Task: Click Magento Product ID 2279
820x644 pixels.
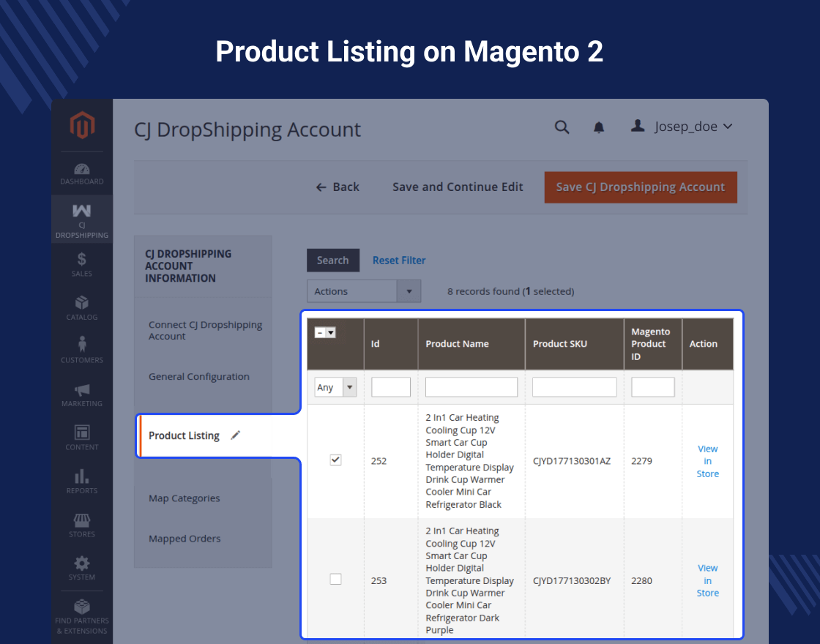Action: (641, 461)
